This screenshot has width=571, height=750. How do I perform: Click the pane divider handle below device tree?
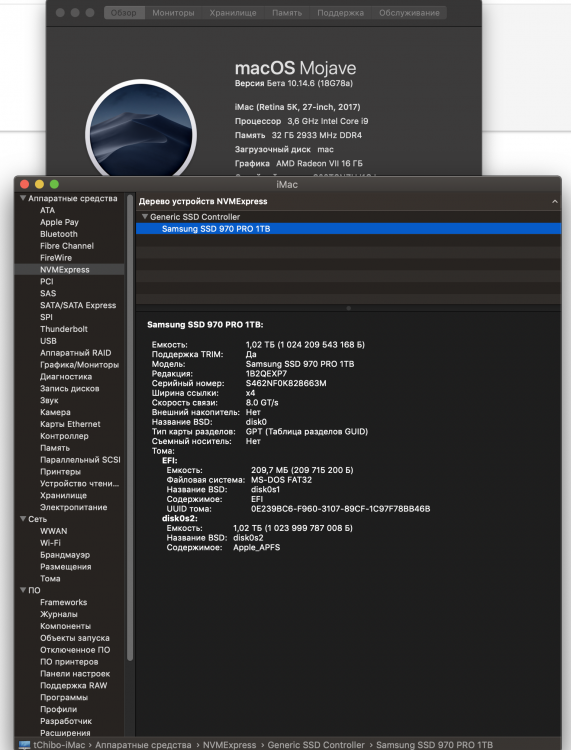click(349, 308)
